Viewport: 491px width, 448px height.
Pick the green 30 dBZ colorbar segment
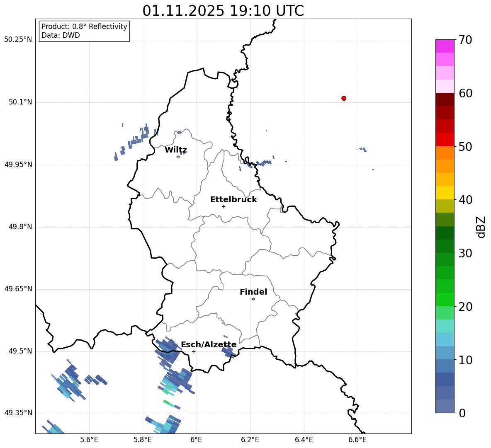pyautogui.click(x=445, y=259)
